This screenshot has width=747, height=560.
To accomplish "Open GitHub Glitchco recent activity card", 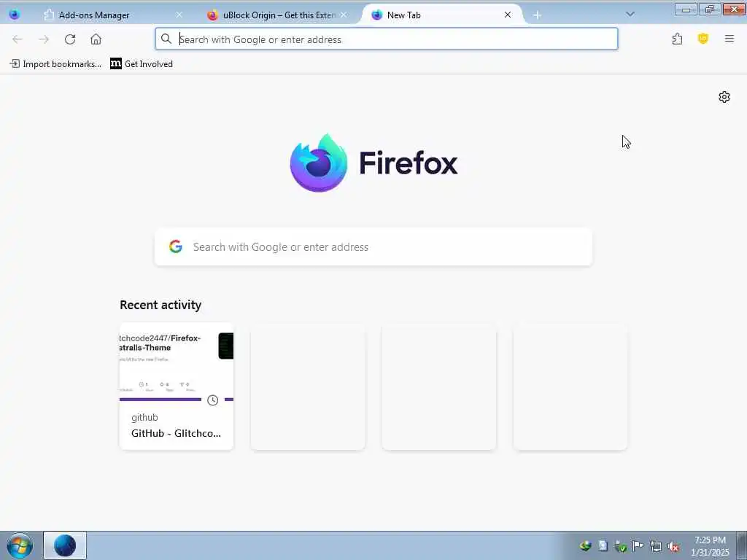I will [177, 386].
